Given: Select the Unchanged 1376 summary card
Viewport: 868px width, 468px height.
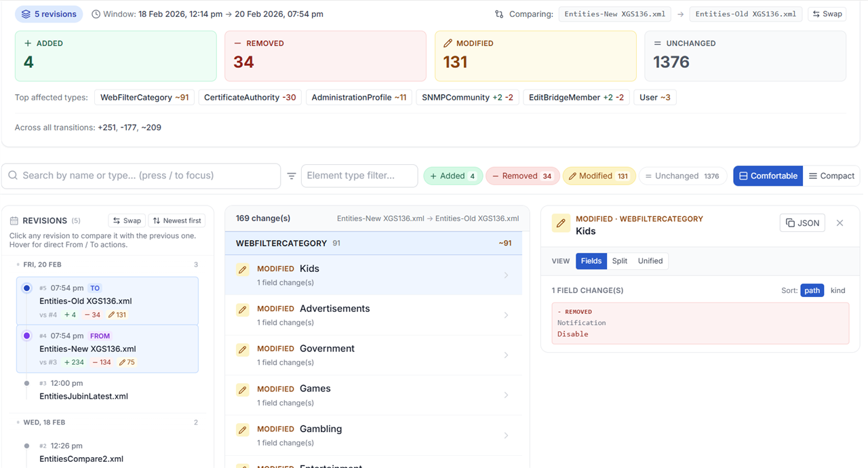Looking at the screenshot, I should 745,56.
